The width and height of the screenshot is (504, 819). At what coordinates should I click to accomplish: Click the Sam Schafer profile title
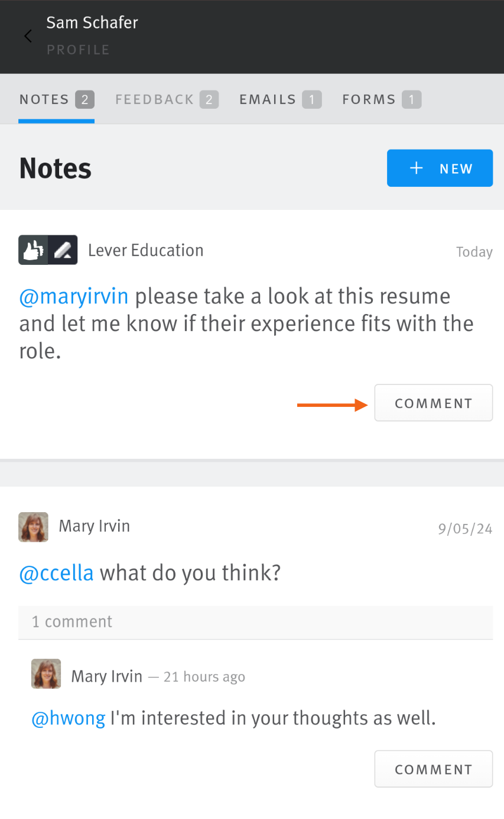[x=92, y=22]
